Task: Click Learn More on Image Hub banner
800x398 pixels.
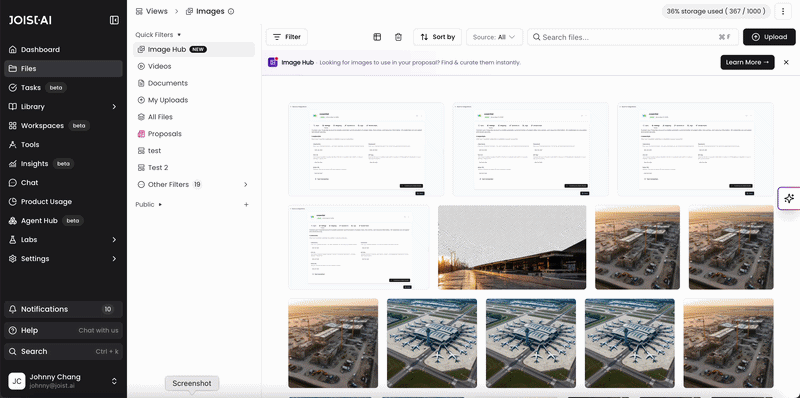Action: click(747, 62)
